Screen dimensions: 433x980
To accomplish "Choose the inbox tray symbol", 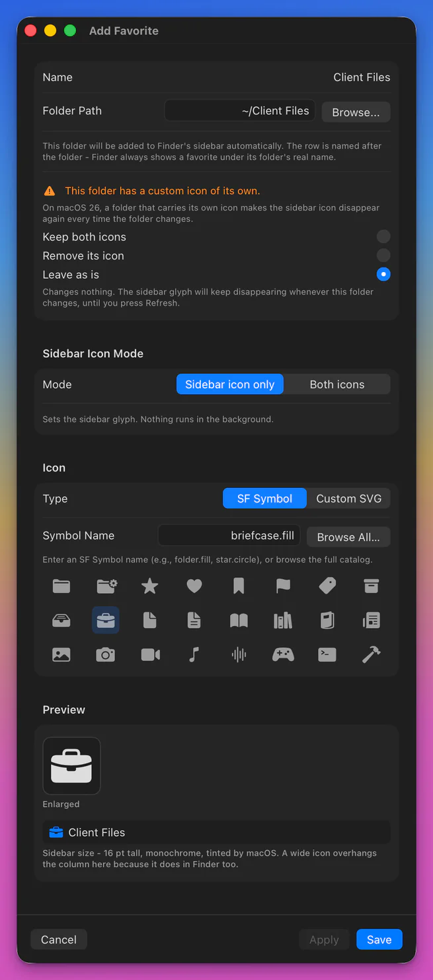I will 61,620.
